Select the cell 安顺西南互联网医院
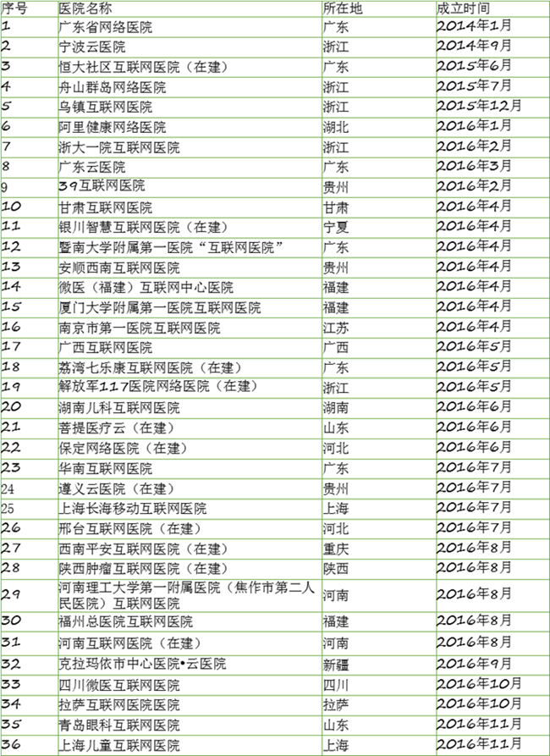Image resolution: width=550 pixels, height=756 pixels. click(x=190, y=268)
